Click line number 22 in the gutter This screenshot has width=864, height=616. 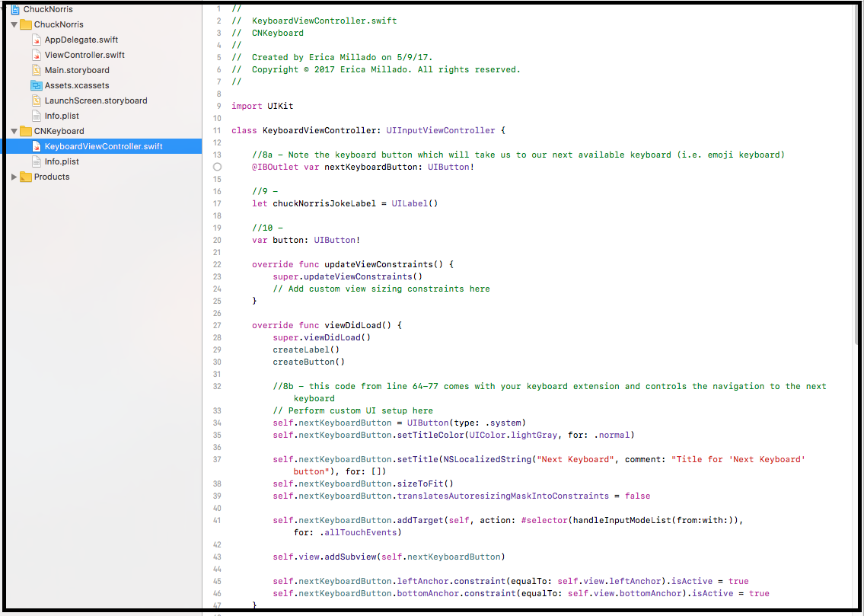coord(217,264)
